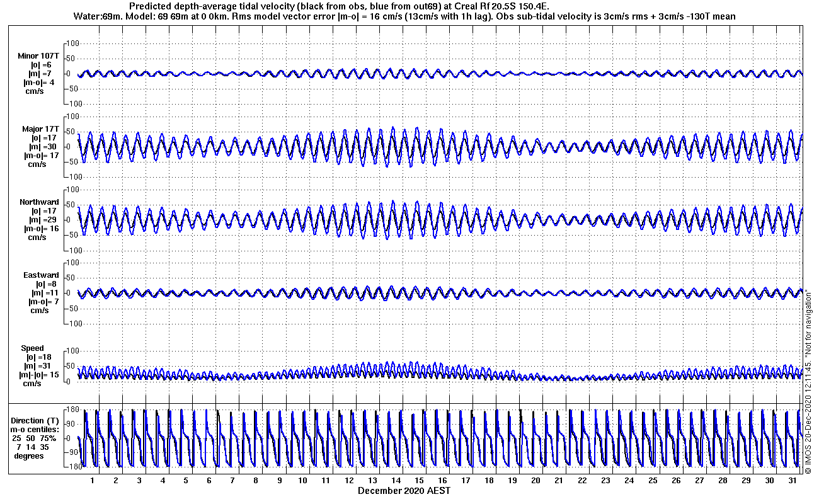Click date label '10' on the time axis
The width and height of the screenshot is (819, 504).
pyautogui.click(x=302, y=481)
